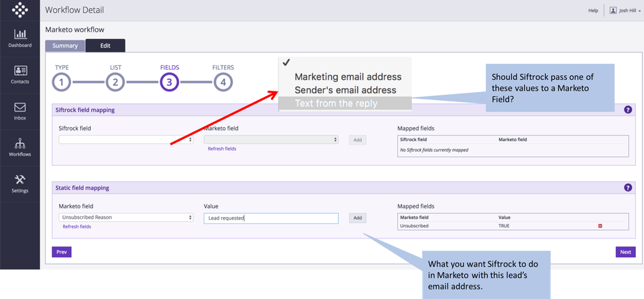This screenshot has height=299, width=644.
Task: Open the Dashboard from the sidebar
Action: click(19, 38)
